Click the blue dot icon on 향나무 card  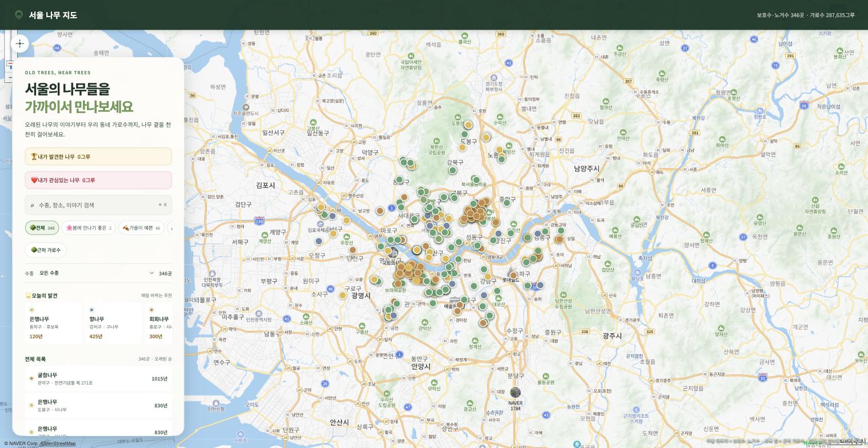[91, 310]
